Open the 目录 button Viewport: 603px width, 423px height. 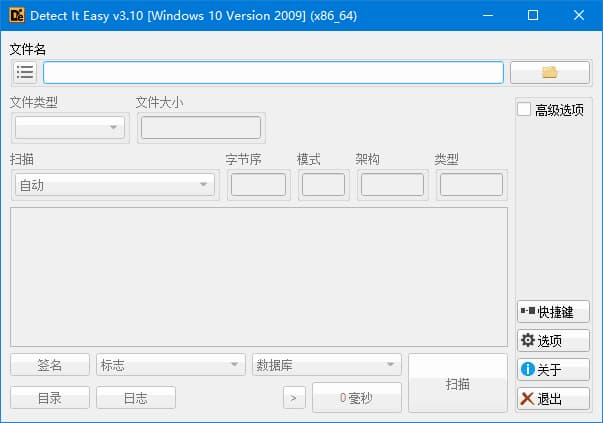coord(50,398)
